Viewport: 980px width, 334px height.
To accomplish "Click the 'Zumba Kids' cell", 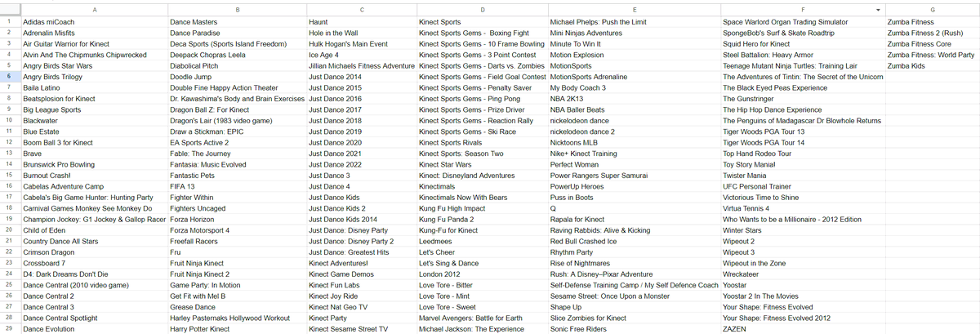I will [932, 65].
